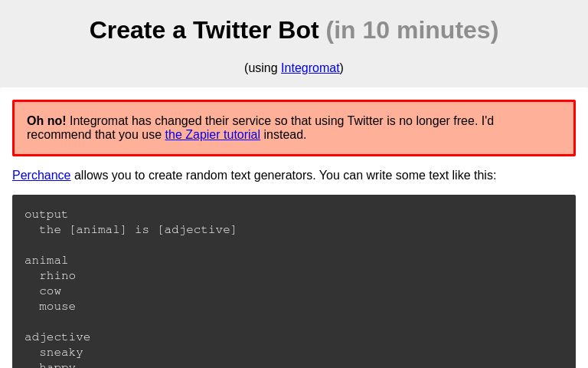The width and height of the screenshot is (588, 368).
Task: Click the "sneaky" entry in code block
Action: tap(61, 353)
